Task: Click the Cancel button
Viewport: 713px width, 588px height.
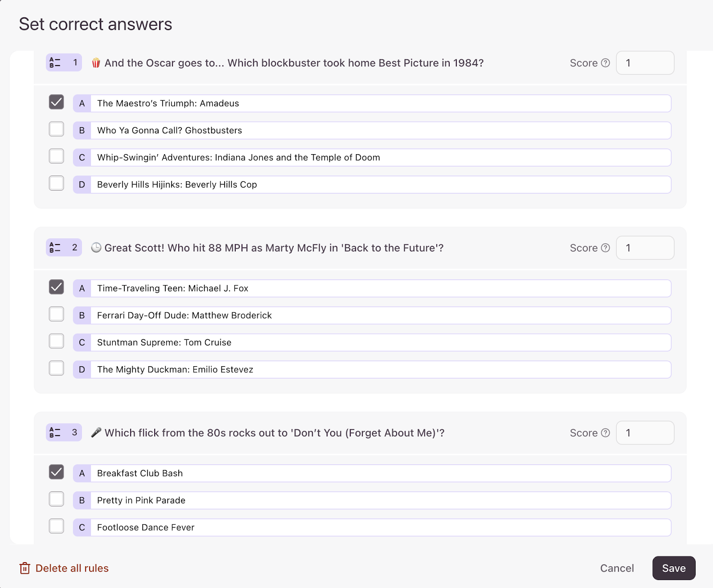Action: 617,568
